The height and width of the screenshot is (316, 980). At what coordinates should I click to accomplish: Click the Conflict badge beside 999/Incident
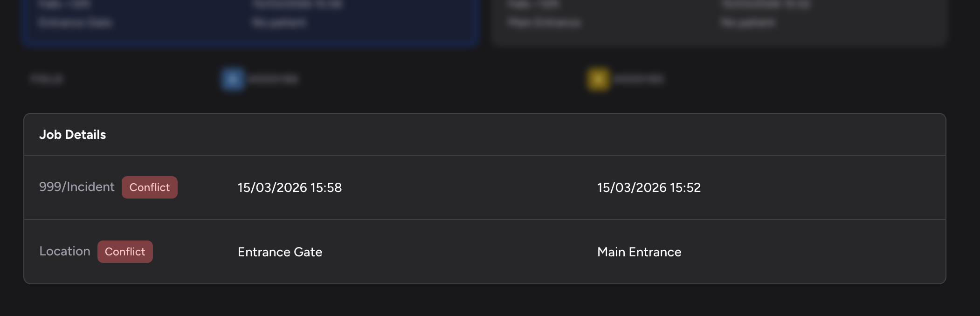click(149, 187)
